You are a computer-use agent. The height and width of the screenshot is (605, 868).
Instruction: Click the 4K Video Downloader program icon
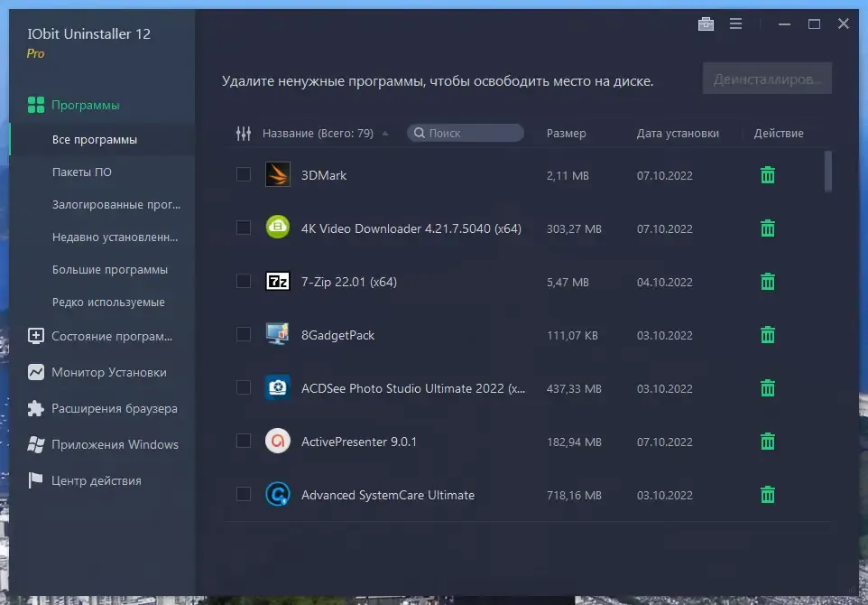(278, 228)
